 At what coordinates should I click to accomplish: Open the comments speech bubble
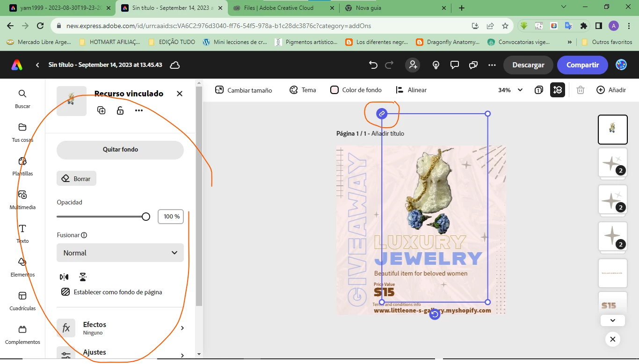tap(454, 65)
